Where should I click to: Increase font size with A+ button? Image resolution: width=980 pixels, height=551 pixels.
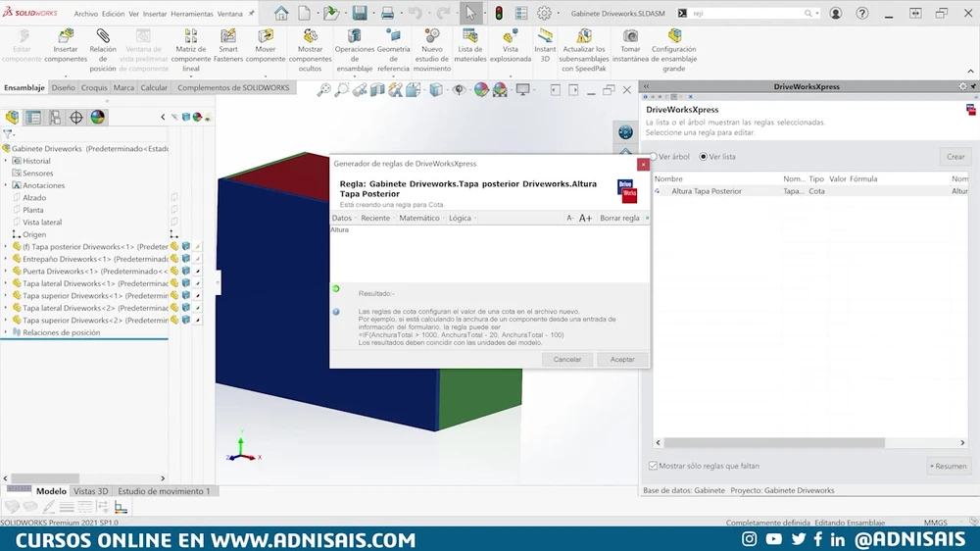click(585, 218)
